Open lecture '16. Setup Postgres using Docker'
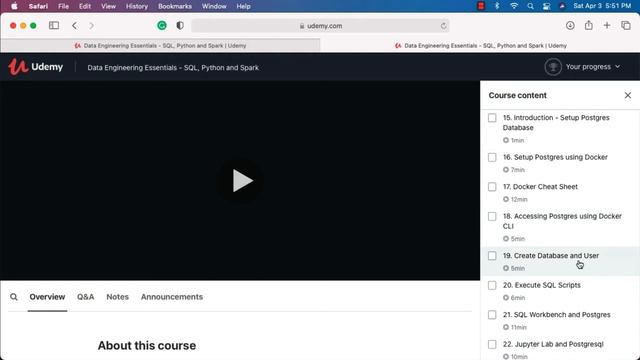Image resolution: width=640 pixels, height=360 pixels. tap(555, 157)
